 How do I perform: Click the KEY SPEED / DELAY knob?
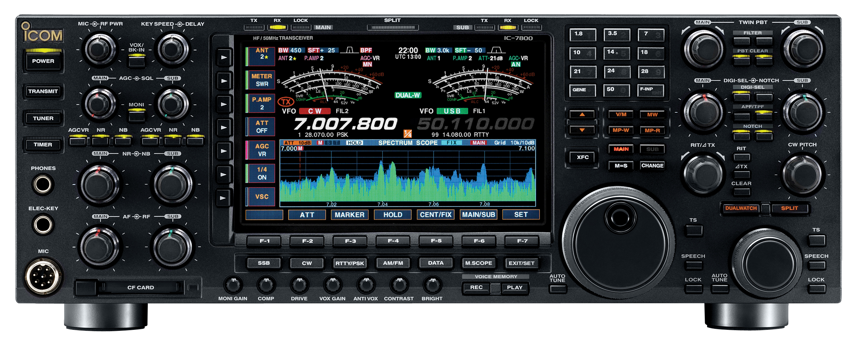pos(173,50)
